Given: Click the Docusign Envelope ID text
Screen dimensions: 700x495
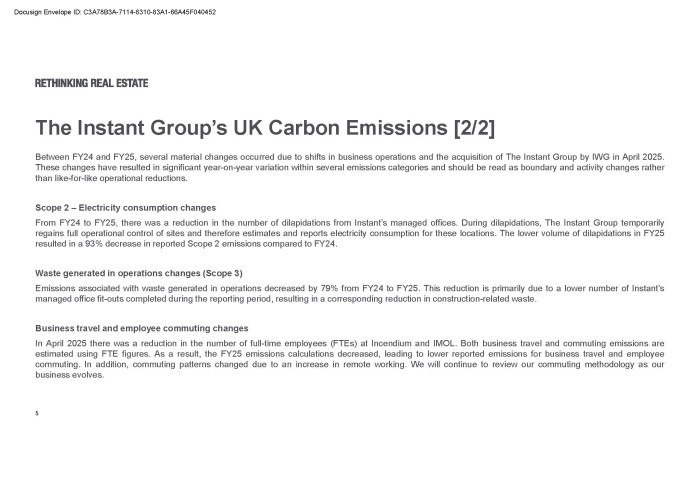Looking at the screenshot, I should 115,12.
